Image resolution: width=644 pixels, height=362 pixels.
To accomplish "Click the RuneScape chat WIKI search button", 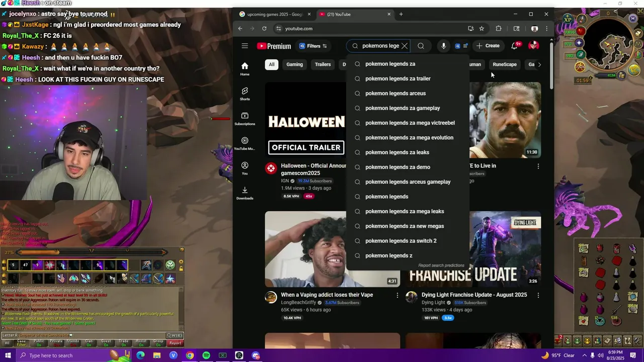I will 174,335.
